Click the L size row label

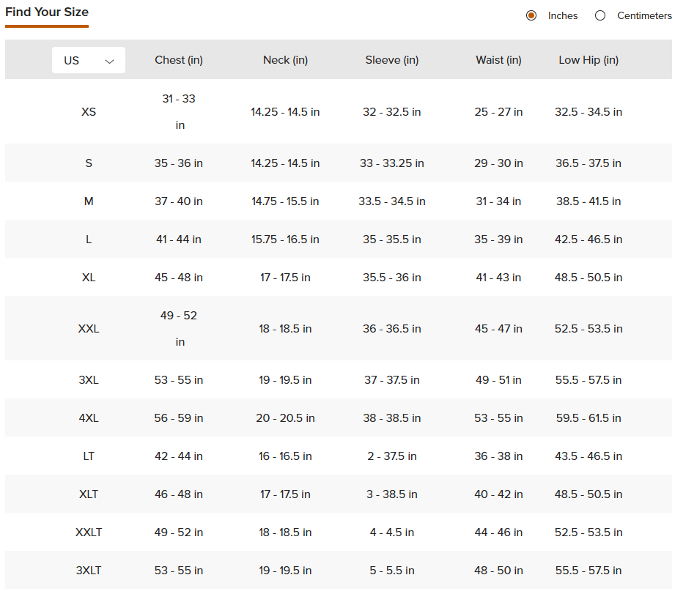[x=89, y=239]
